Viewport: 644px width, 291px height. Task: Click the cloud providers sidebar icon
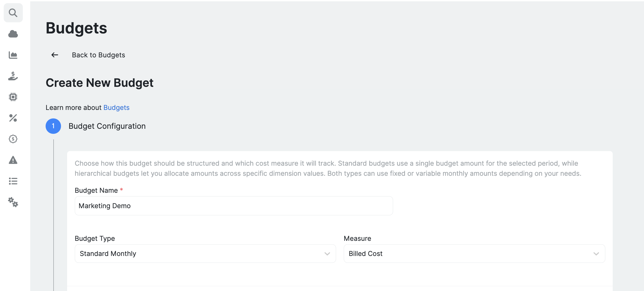tap(13, 34)
